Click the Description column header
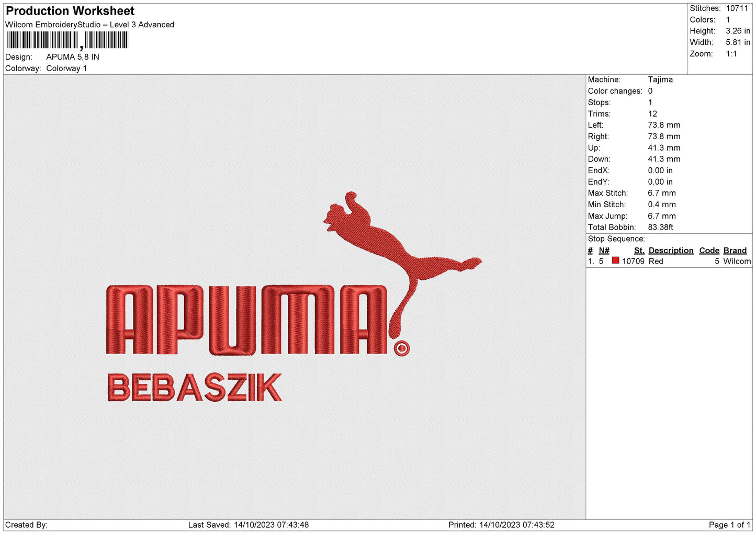756x534 pixels. point(671,251)
